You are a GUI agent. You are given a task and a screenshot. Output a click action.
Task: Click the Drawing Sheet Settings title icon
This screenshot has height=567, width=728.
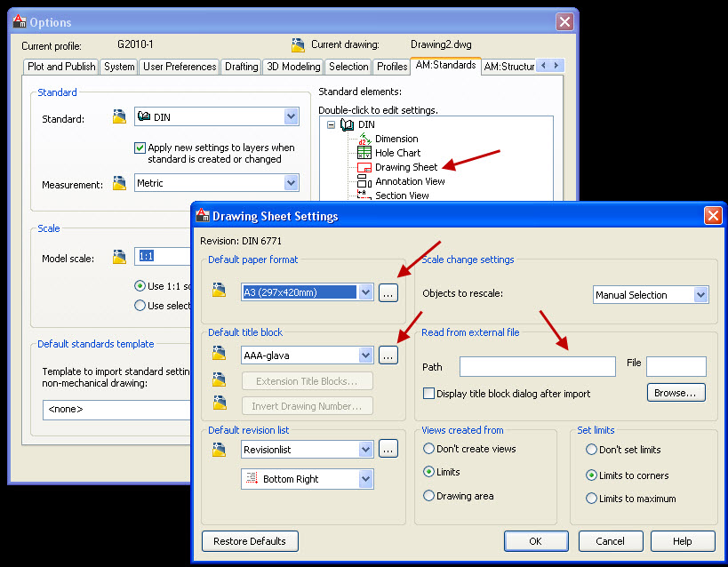coord(203,215)
